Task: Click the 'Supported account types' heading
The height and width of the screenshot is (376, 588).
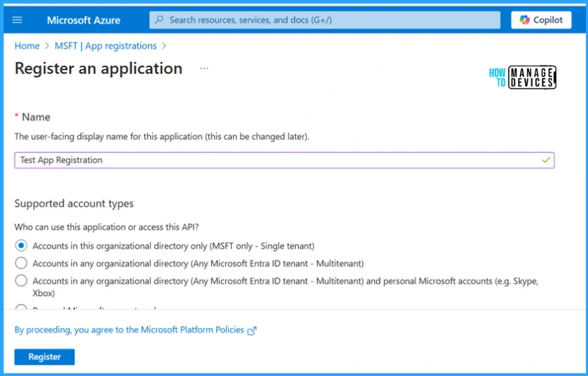Action: (74, 204)
